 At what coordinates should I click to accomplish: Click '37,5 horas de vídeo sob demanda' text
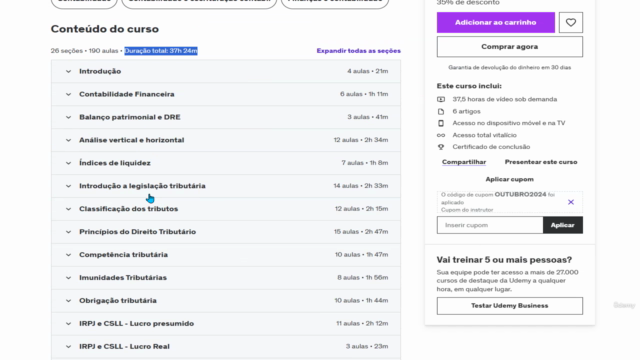[x=504, y=99]
